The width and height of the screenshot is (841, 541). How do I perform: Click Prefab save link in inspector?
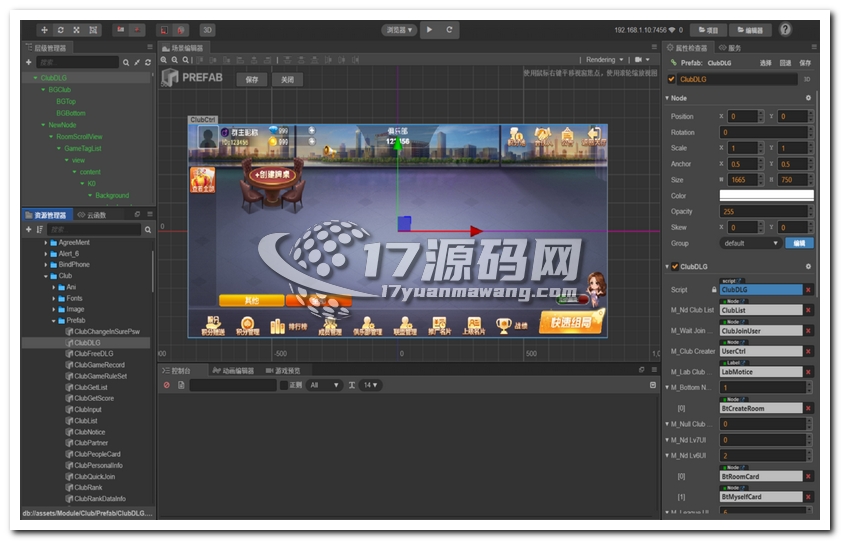click(805, 63)
